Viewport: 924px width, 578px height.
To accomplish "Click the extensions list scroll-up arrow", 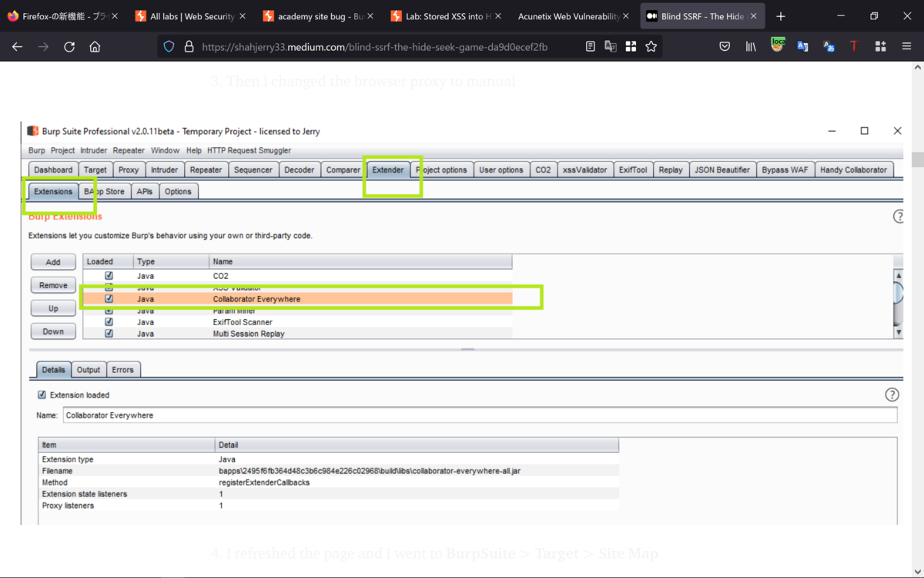I will pyautogui.click(x=898, y=275).
